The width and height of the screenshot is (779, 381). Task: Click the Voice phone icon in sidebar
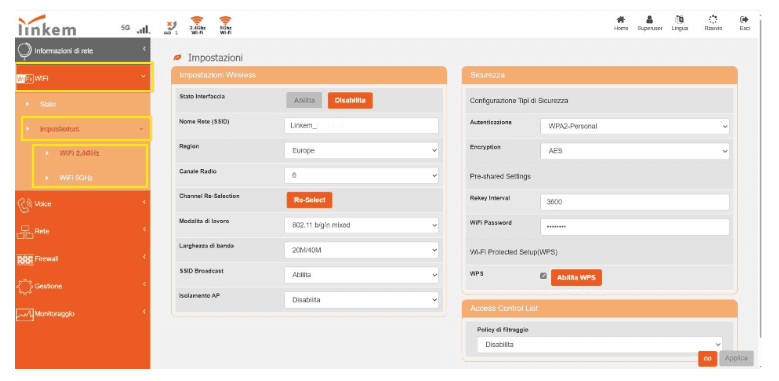point(25,204)
